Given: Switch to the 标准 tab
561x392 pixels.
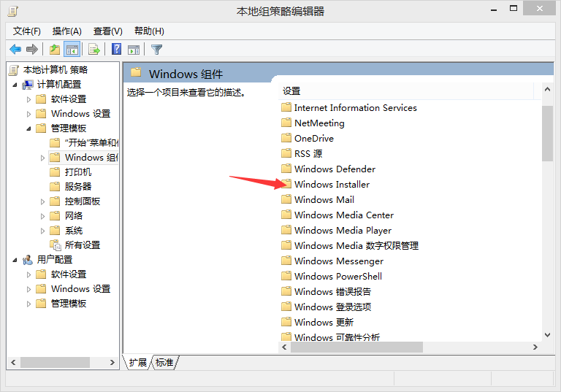Looking at the screenshot, I should point(164,362).
